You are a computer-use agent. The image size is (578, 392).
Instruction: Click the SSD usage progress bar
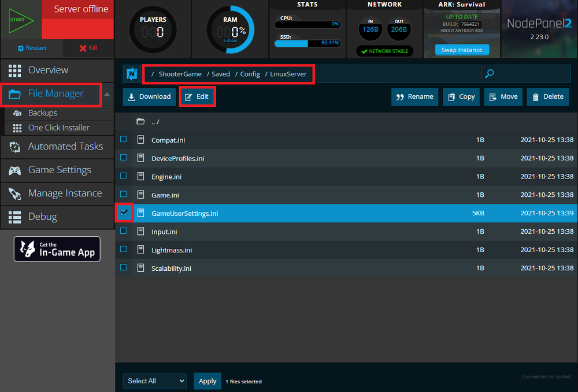coord(307,43)
